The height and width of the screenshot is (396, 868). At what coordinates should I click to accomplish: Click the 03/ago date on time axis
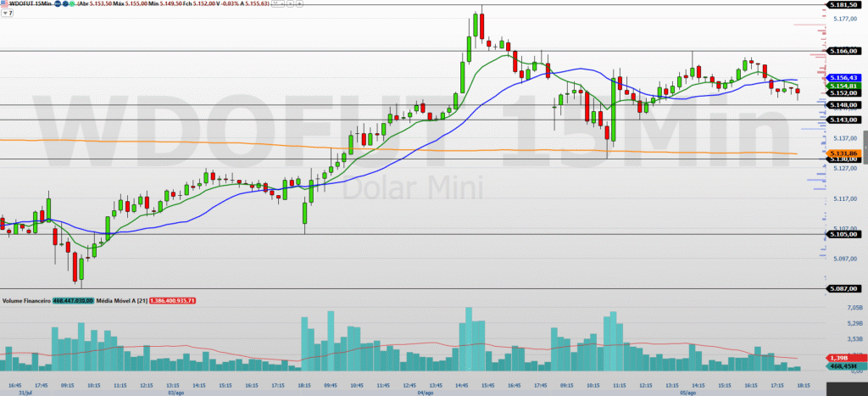click(x=176, y=392)
